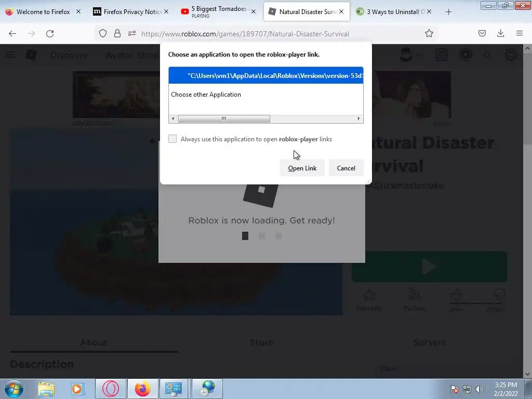
Task: Close the 3 Ways to Uninstall tab
Action: [429, 11]
